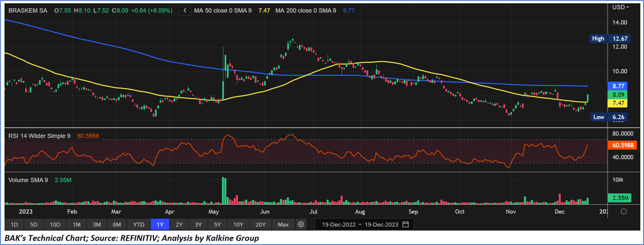Screen dimensions: 644x245
Task: Click the 80.0000 RSI axis label
Action: coord(623,134)
